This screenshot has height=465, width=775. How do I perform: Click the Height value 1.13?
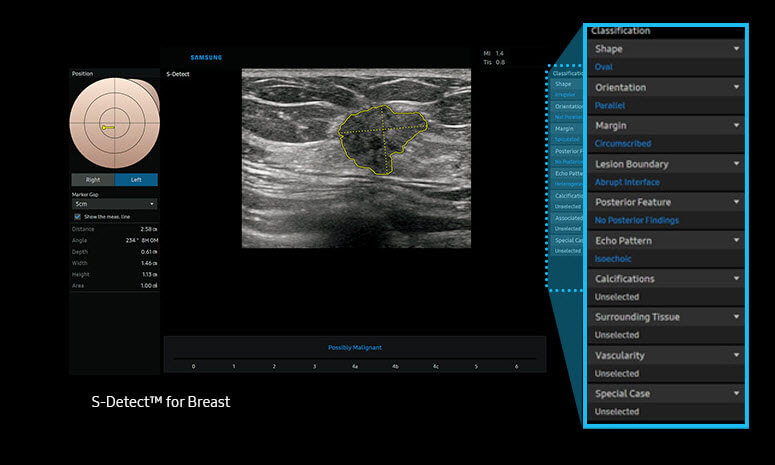(x=149, y=275)
